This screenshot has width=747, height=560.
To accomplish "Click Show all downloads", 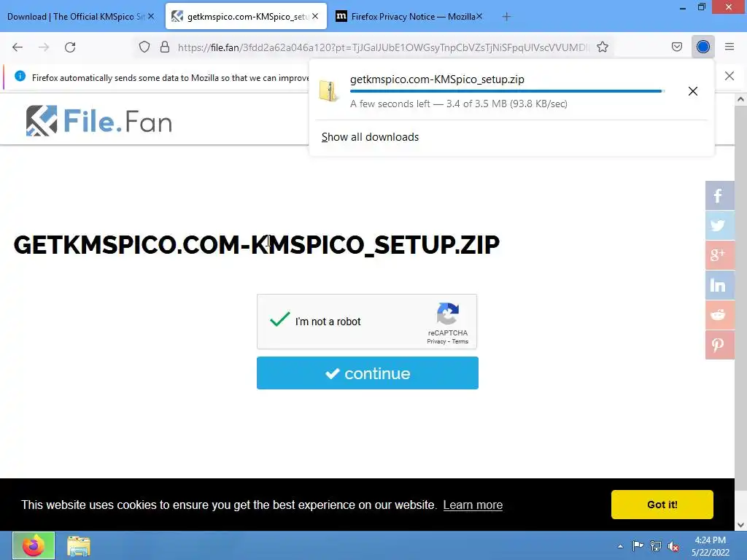I will click(x=370, y=137).
